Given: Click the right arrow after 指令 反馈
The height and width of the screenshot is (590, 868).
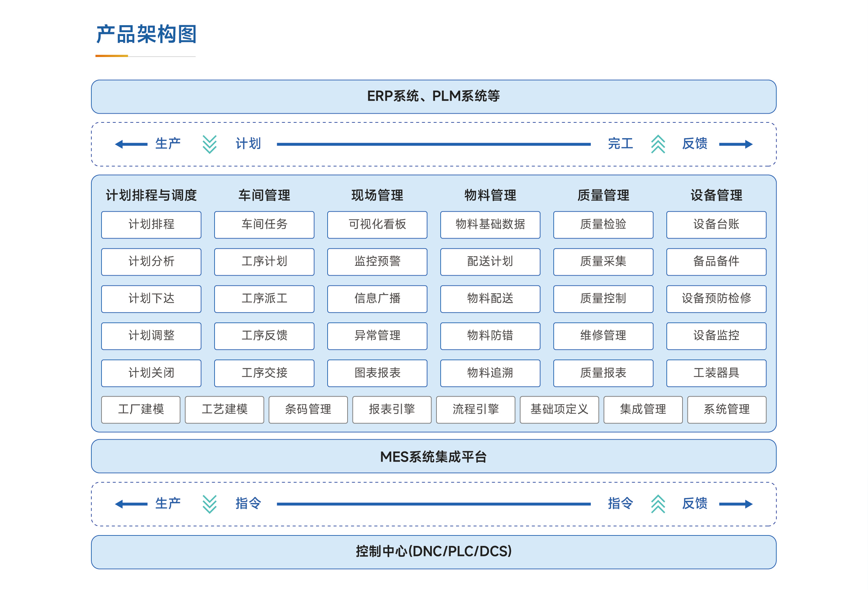Looking at the screenshot, I should point(735,504).
